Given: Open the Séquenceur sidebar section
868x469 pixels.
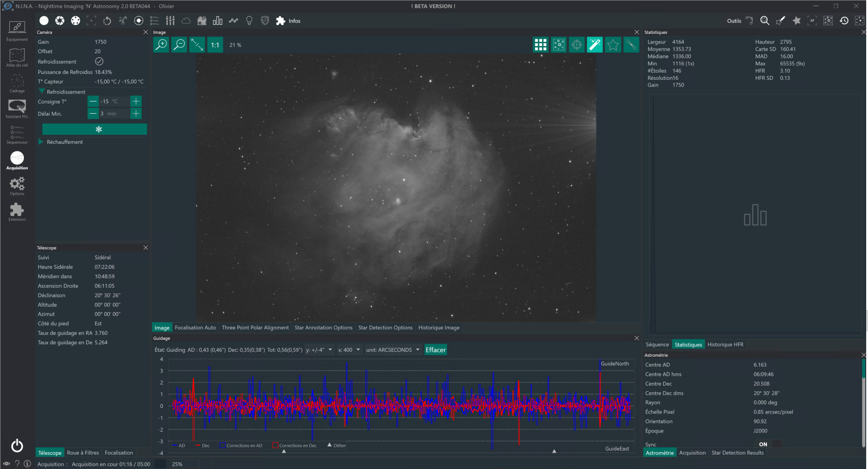Looking at the screenshot, I should click(x=17, y=135).
